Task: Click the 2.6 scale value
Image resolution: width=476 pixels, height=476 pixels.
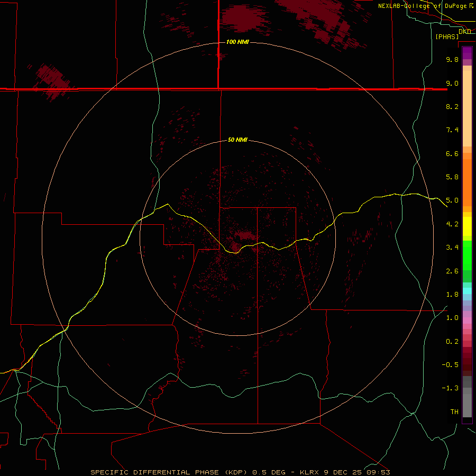Action: 452,271
